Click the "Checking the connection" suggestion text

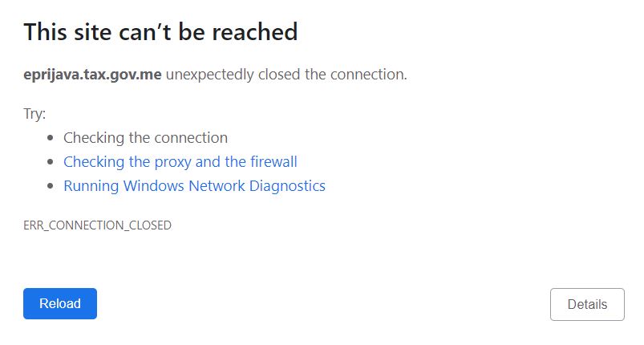[145, 138]
